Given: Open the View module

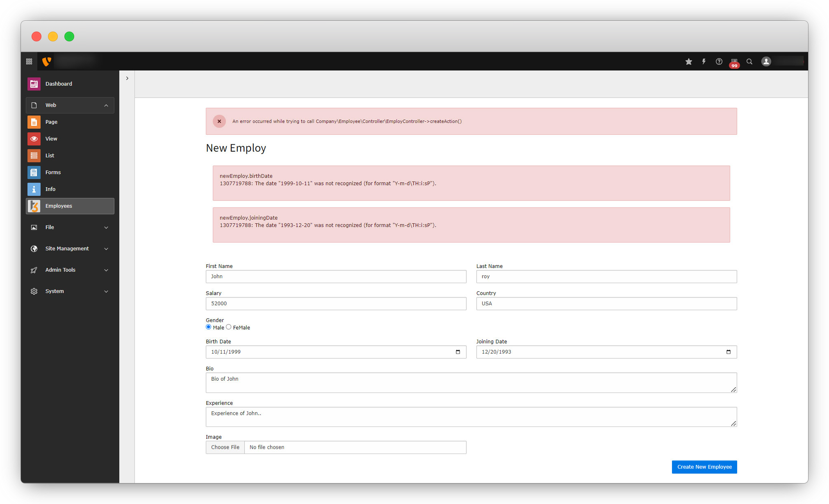Looking at the screenshot, I should [51, 139].
